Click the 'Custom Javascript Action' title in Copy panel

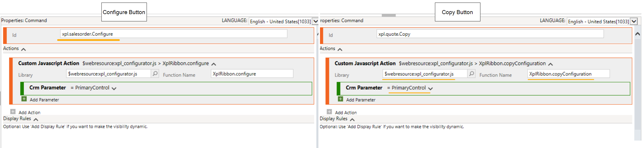[365, 63]
